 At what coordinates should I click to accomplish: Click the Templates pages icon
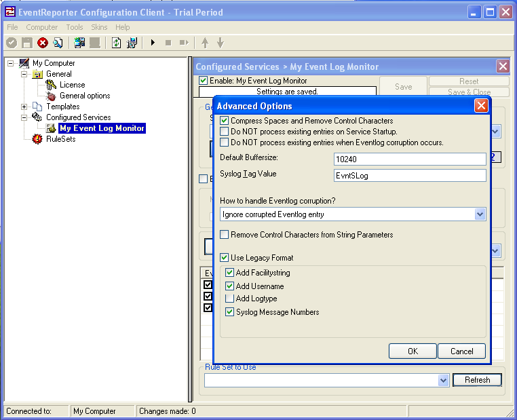(37, 107)
